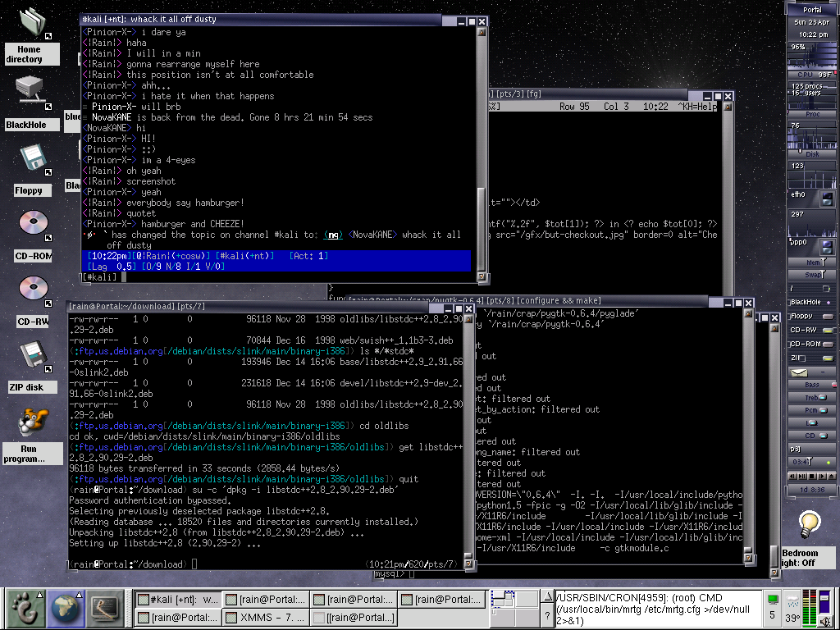Click the up arrow of the #kali scrollbar

(481, 32)
